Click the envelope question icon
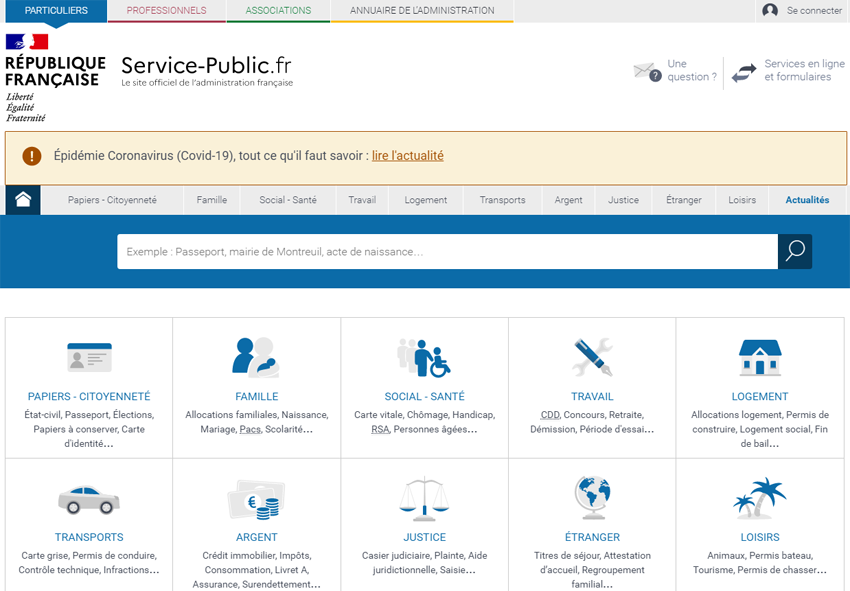The width and height of the screenshot is (850, 591). [647, 72]
